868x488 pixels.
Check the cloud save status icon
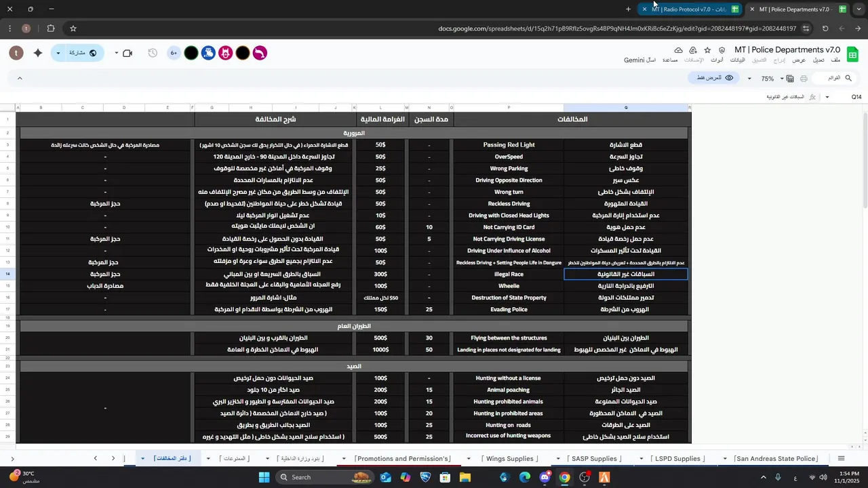679,50
